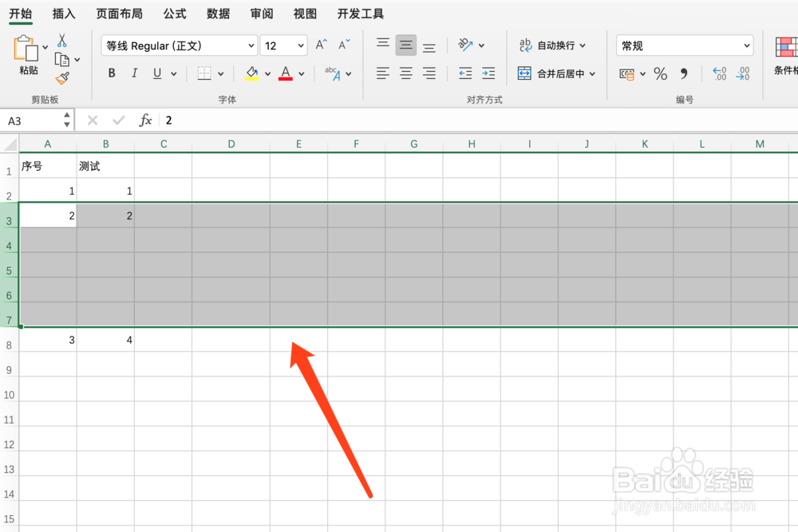Image resolution: width=798 pixels, height=532 pixels.
Task: Enable 自动换行 wrap text
Action: 552,45
